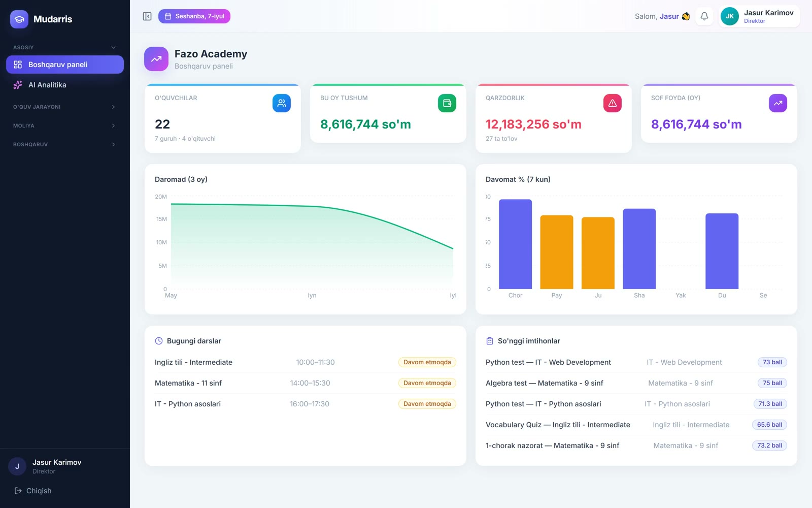The width and height of the screenshot is (812, 508).
Task: Select Matematika - 11 sinf lesson row
Action: point(306,383)
